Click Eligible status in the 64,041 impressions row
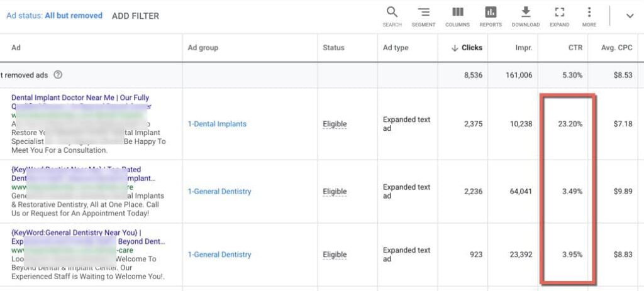This screenshot has width=644, height=291. 335,191
